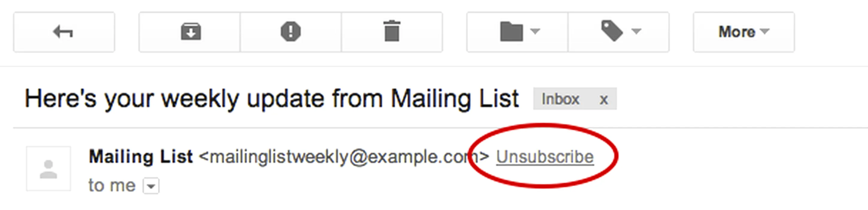868x210 pixels.
Task: Click the folder dropdown arrow
Action: pos(535,31)
